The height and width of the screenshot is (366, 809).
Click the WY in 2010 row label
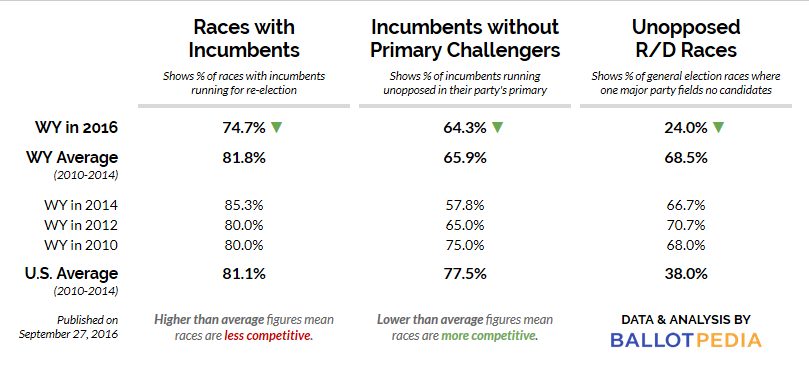pyautogui.click(x=80, y=245)
